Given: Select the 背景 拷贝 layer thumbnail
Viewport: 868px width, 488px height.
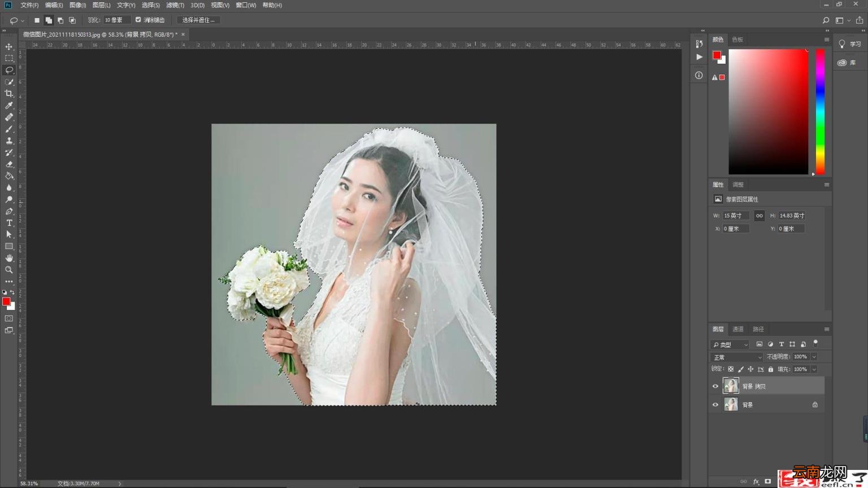Looking at the screenshot, I should point(731,386).
